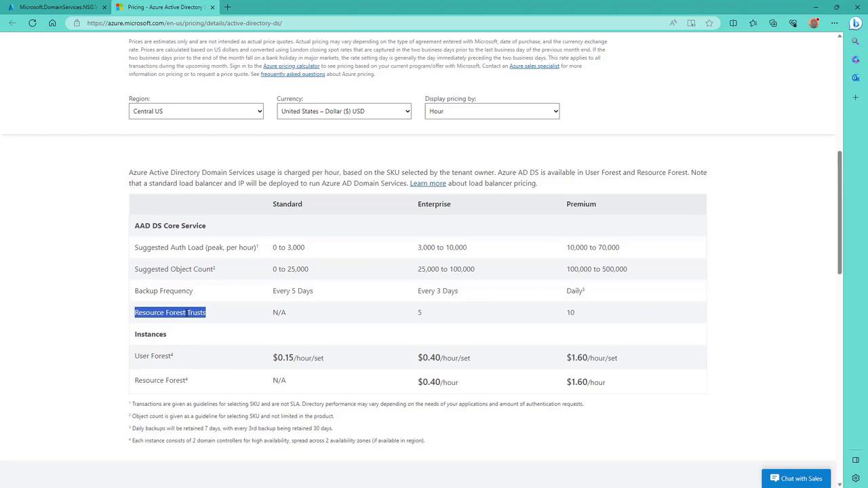Click Enterprise $0.40/hour Resource Forest price

(438, 382)
